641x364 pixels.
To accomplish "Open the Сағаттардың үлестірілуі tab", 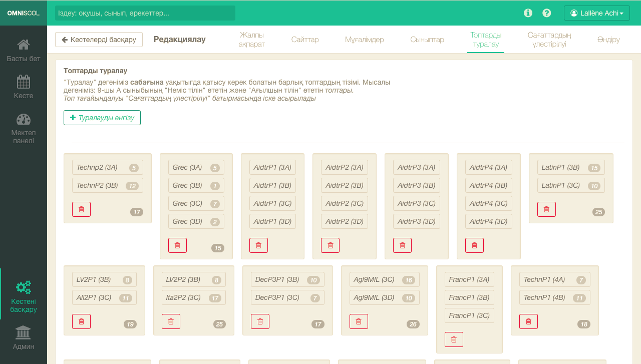I will (x=549, y=40).
